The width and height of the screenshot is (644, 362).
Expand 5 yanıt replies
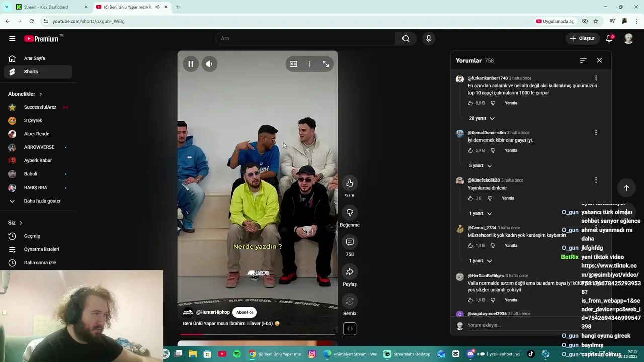point(480,166)
